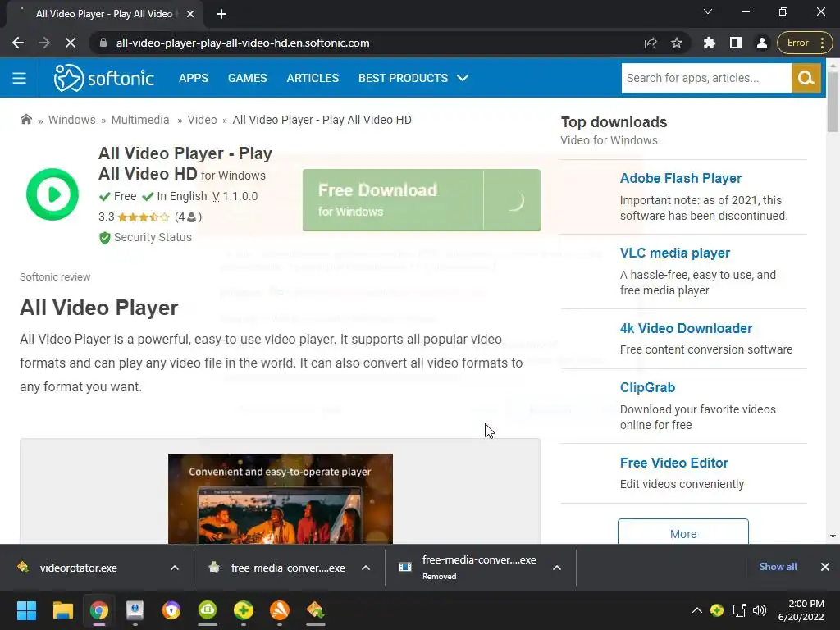Open the tab search chevron
This screenshot has height=630, width=840.
click(708, 11)
